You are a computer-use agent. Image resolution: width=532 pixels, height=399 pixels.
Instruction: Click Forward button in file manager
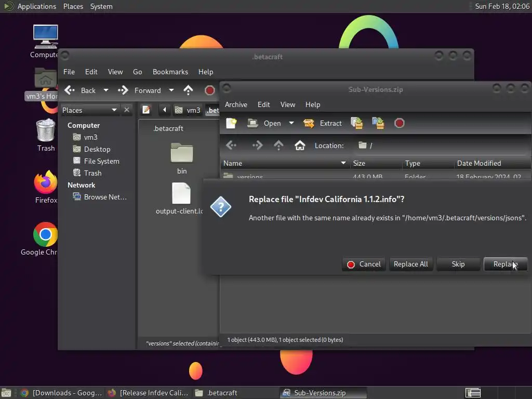point(139,90)
